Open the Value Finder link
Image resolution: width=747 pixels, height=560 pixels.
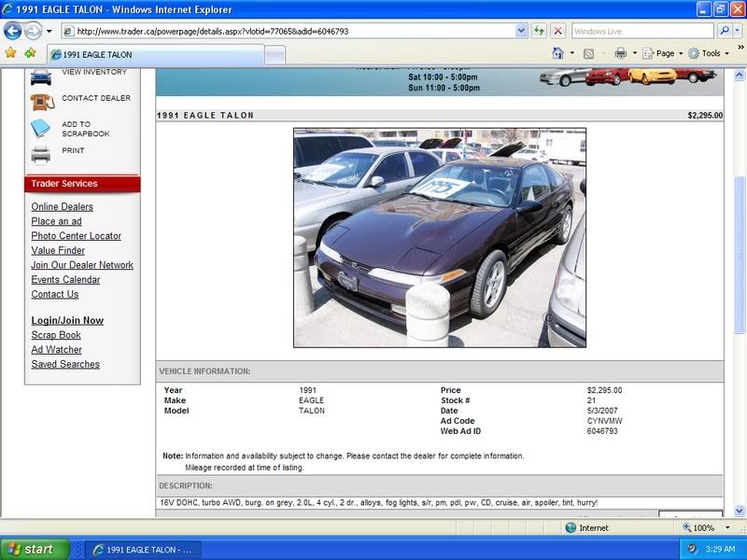[58, 251]
